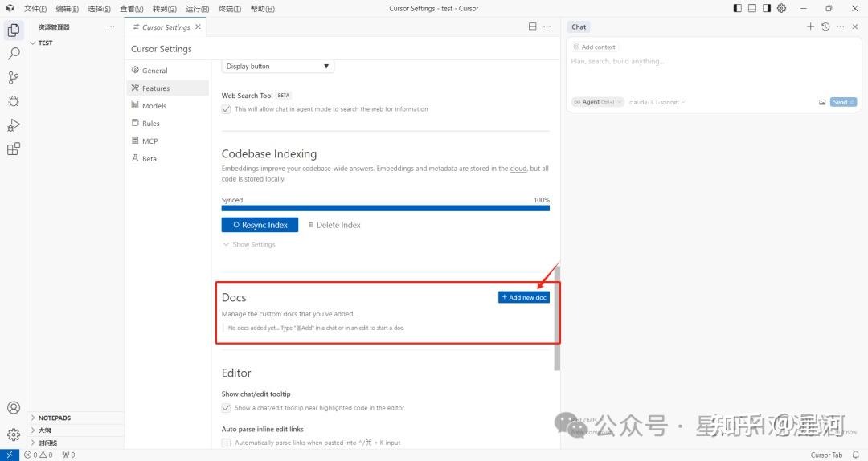Select the Models settings section
This screenshot has height=461, width=868.
coord(168,106)
